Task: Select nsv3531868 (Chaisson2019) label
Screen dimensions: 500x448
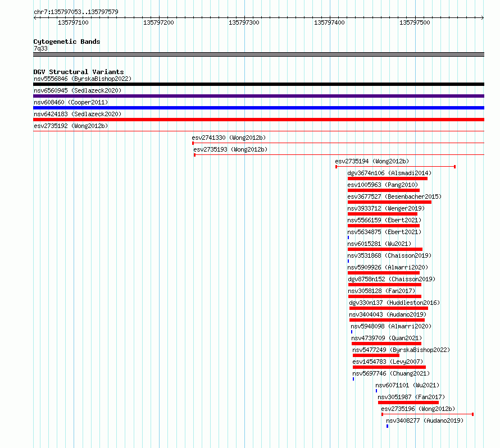Action: click(x=389, y=255)
